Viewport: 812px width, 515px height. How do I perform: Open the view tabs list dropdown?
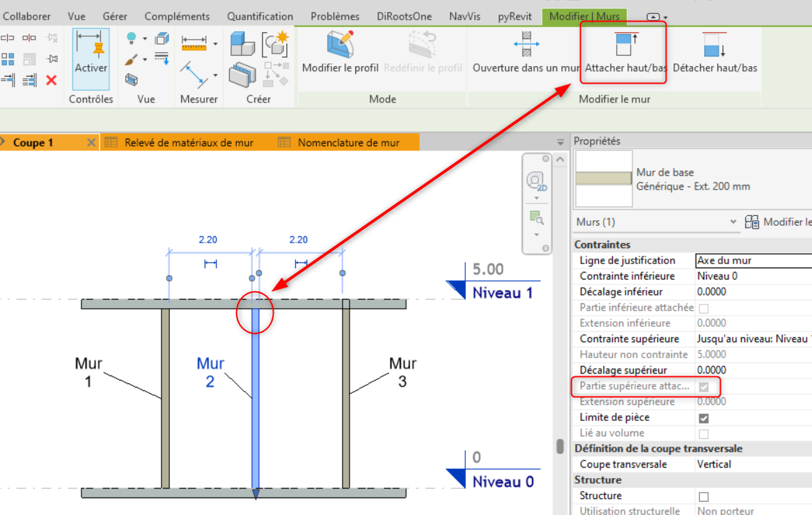561,142
